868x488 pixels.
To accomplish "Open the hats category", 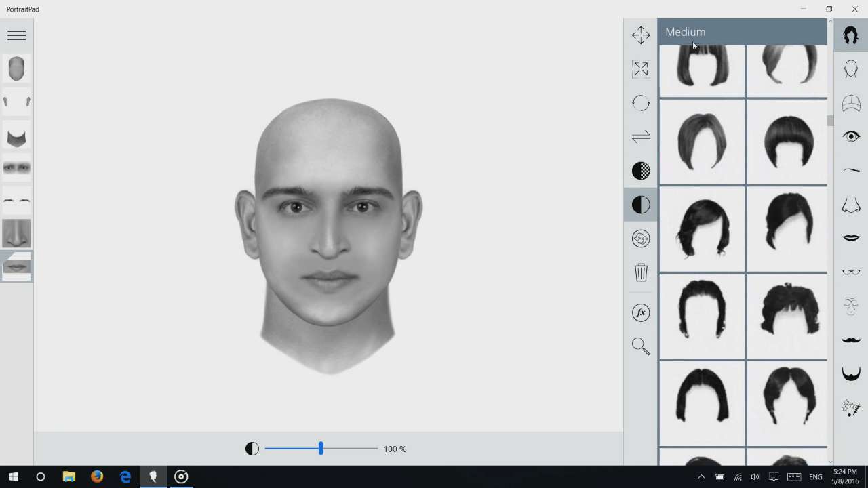I will [851, 103].
